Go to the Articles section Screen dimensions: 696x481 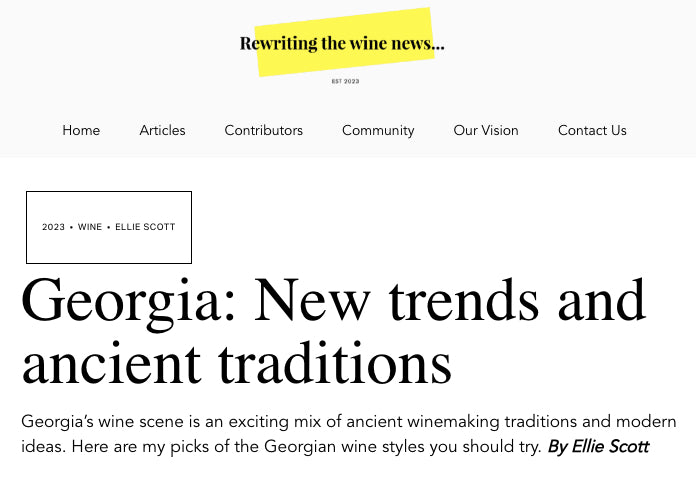click(162, 130)
